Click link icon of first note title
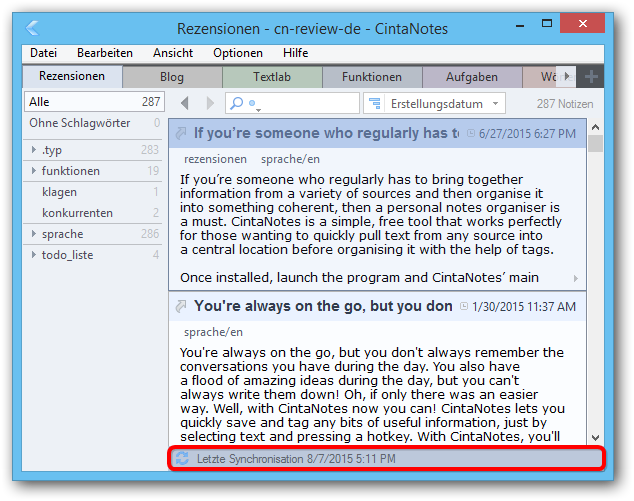Viewport: 634px width, 501px height. point(181,133)
